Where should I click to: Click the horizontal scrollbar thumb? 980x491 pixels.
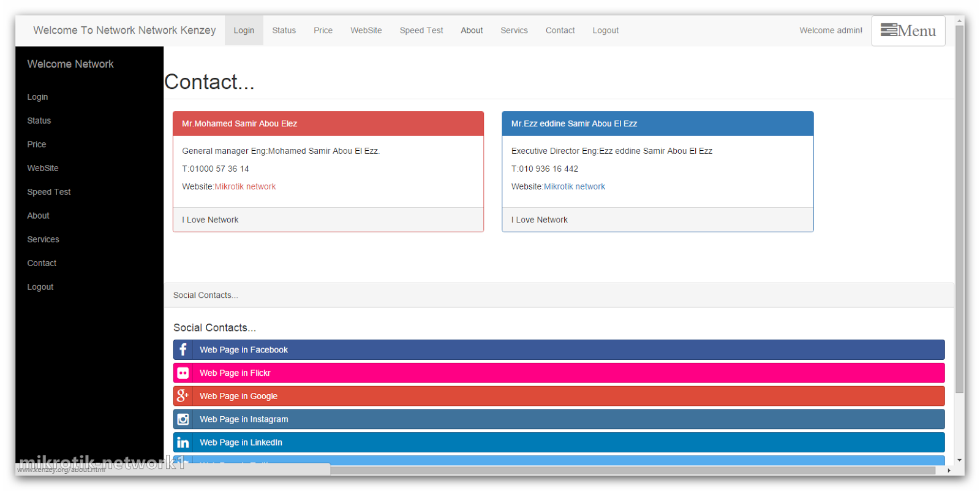tap(633, 471)
